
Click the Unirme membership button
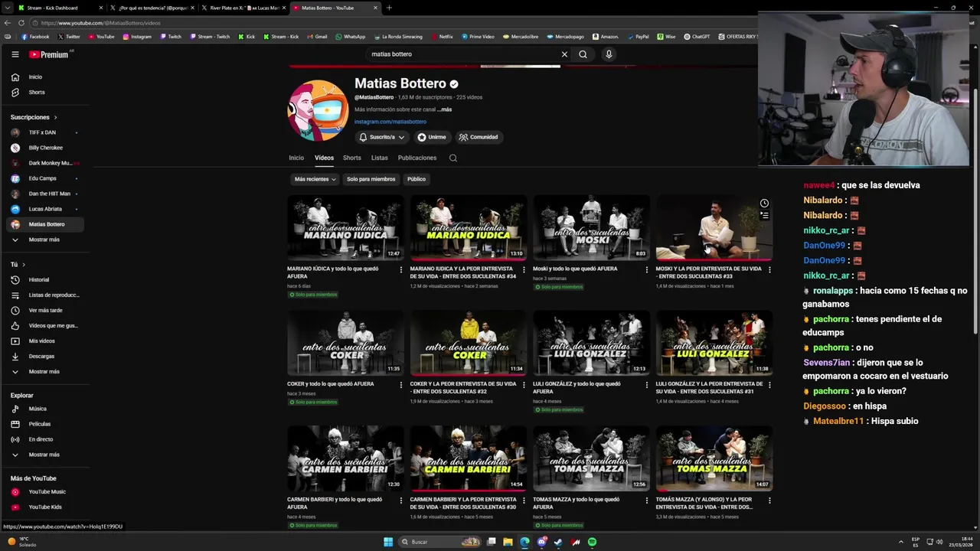pyautogui.click(x=432, y=137)
